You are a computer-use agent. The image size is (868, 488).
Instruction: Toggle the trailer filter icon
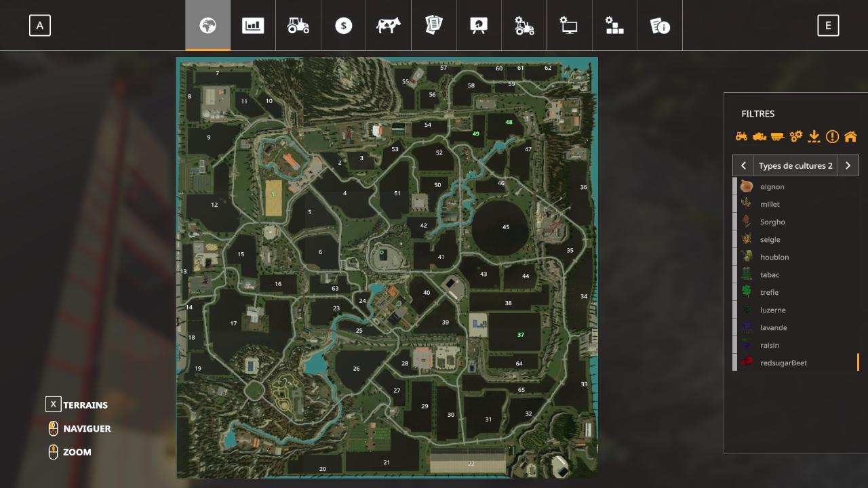[x=777, y=136]
